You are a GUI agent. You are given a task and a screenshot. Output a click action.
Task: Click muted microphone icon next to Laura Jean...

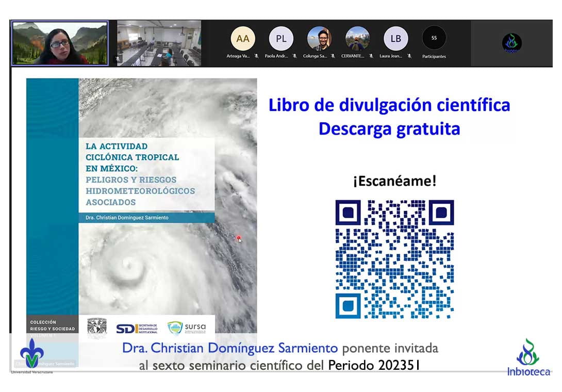[x=409, y=56]
